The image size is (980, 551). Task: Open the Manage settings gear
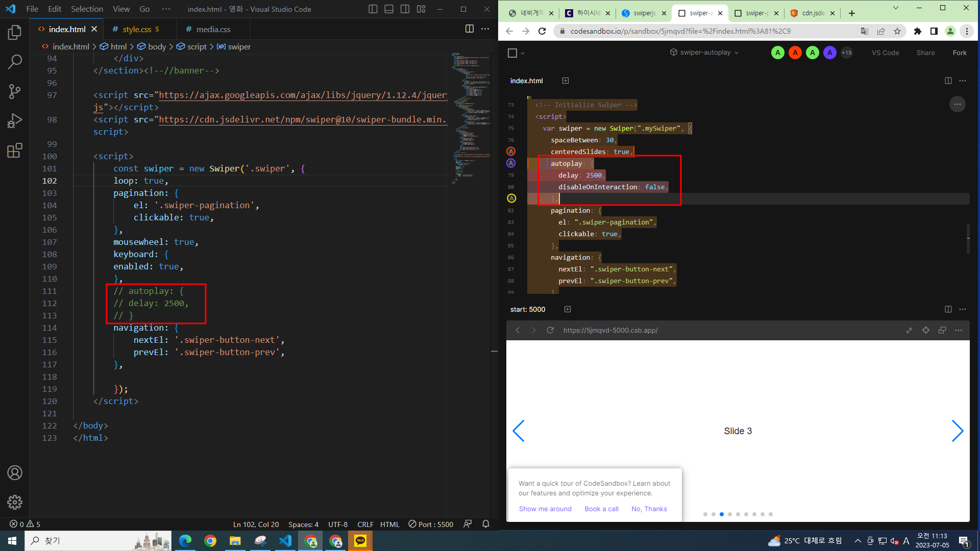coord(15,502)
